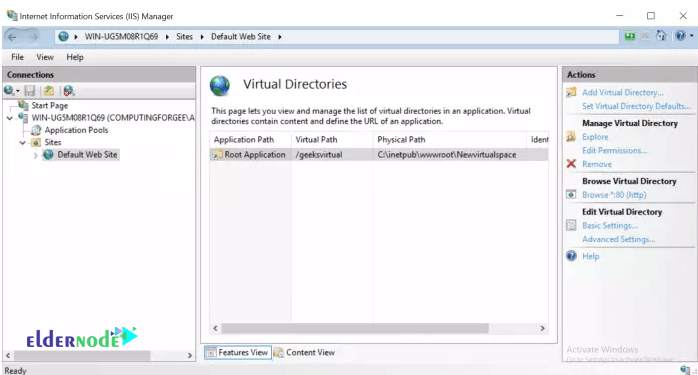Image resolution: width=698 pixels, height=375 pixels.
Task: Click Help in the Actions pane
Action: coord(591,257)
